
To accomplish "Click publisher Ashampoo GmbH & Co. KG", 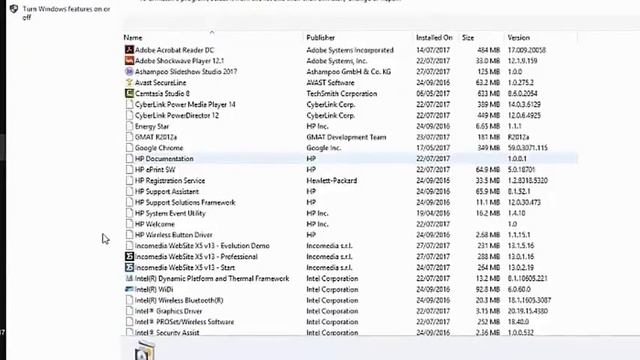I will 349,72.
